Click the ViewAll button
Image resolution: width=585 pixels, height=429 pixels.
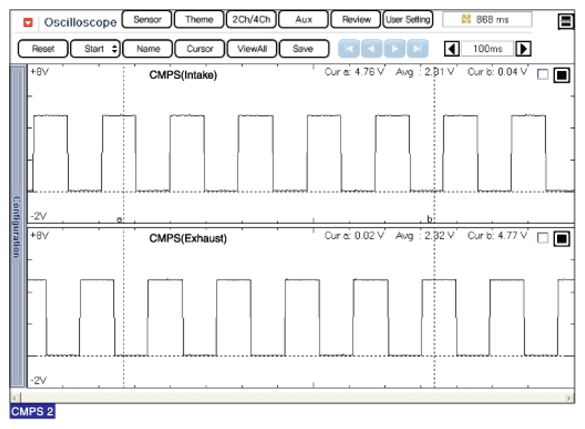pyautogui.click(x=252, y=49)
